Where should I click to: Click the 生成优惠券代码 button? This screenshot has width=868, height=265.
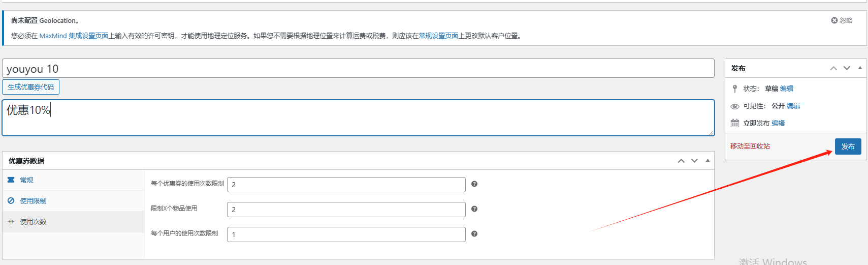pyautogui.click(x=31, y=87)
